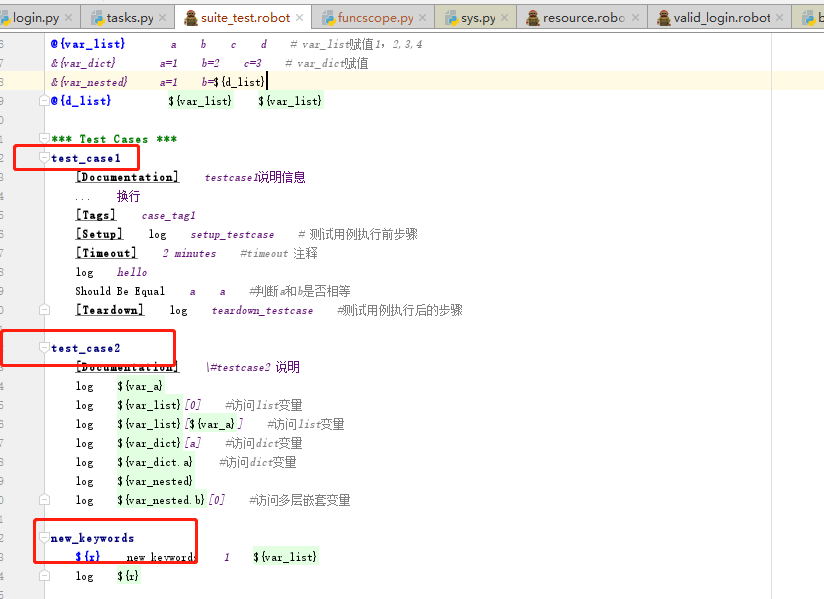Image resolution: width=824 pixels, height=599 pixels.
Task: Collapse the test_case1 fold region in gutter
Action: tap(44, 159)
